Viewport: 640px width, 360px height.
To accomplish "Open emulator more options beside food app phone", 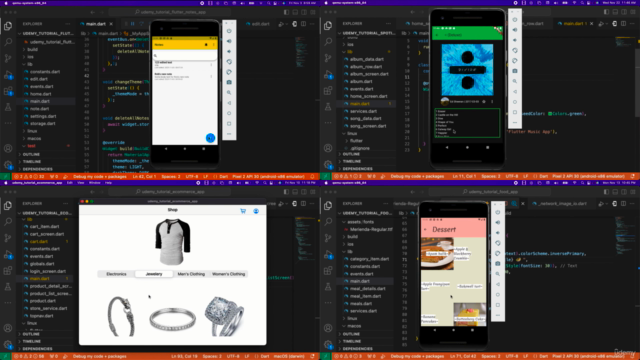I will (498, 315).
